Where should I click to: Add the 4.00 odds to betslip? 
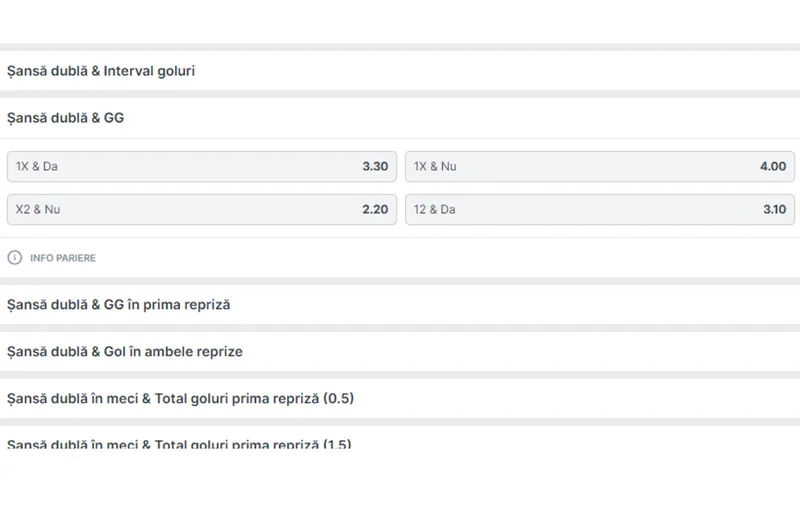(x=773, y=167)
